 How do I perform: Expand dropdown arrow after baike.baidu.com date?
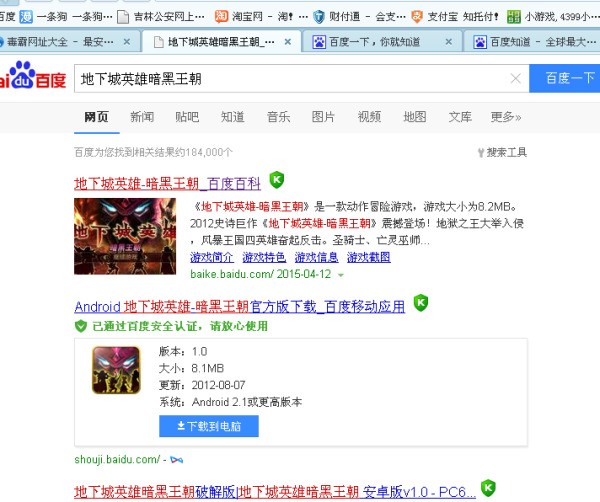(341, 275)
